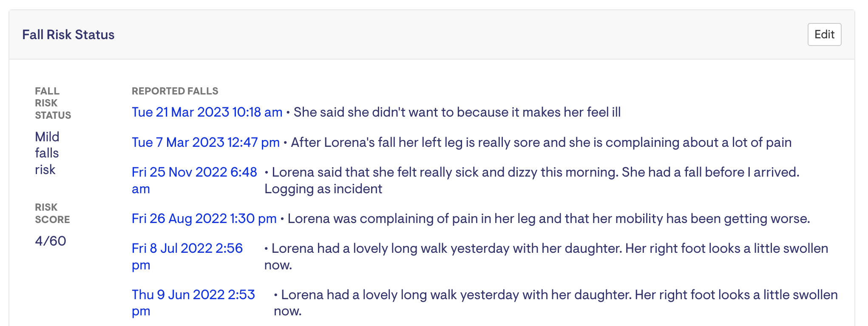Screen dimensions: 868x326
Task: Click the bullet after the 21 Mar 2023 date
Action: tap(288, 112)
